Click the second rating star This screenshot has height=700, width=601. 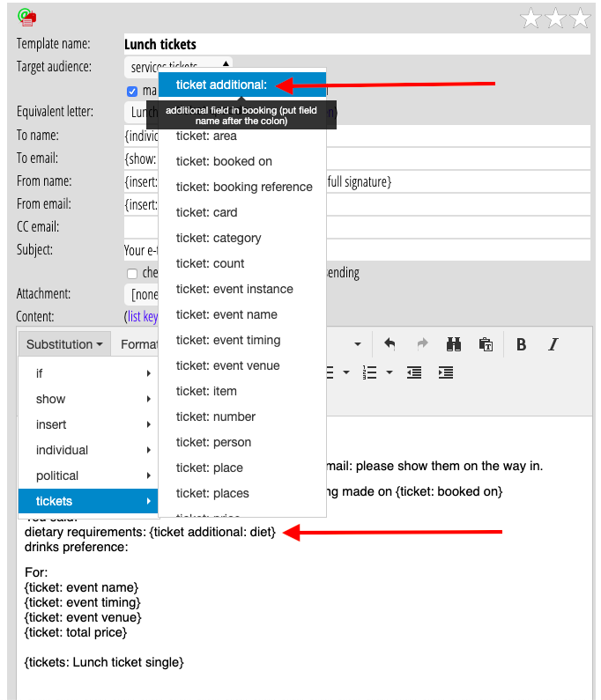[555, 18]
